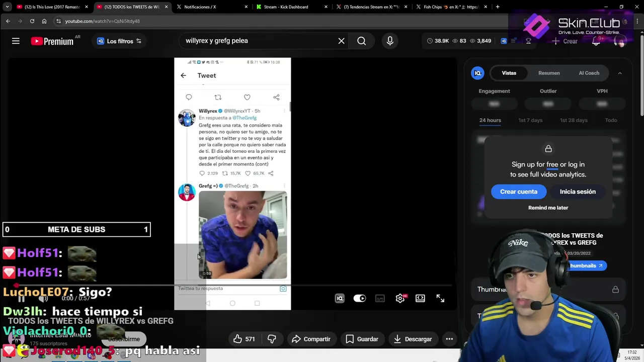Open the trophy icon in top bar
The width and height of the screenshot is (644, 362).
pyautogui.click(x=528, y=41)
